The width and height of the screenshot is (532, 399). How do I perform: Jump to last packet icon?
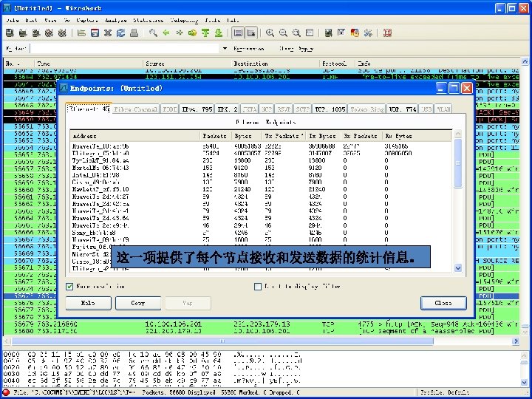219,33
